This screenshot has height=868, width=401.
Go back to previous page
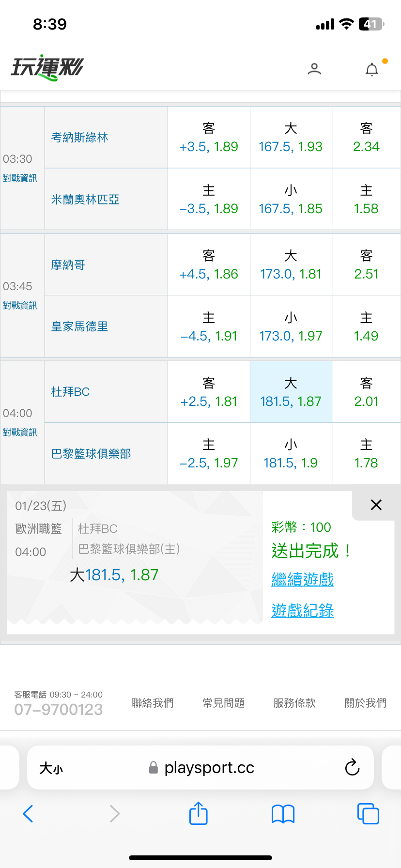[28, 814]
